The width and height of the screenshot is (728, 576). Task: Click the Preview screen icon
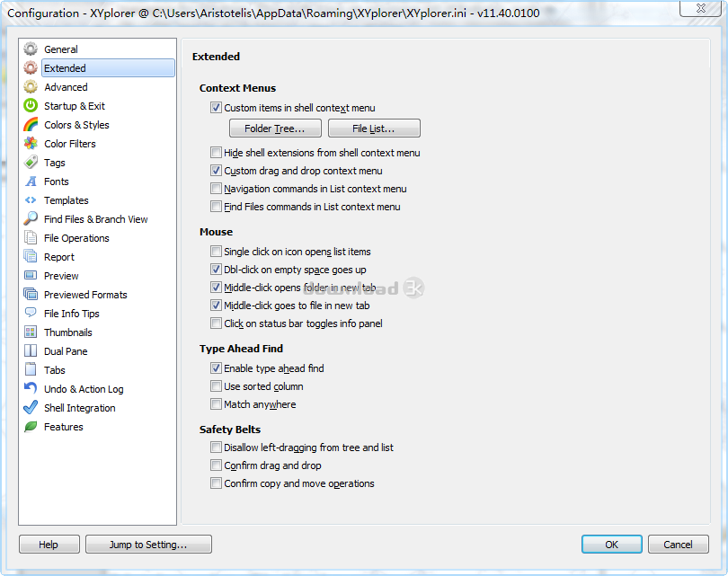coord(31,275)
